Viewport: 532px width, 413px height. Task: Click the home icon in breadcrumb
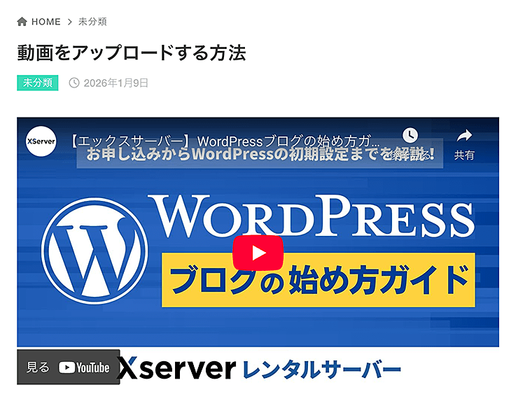22,22
